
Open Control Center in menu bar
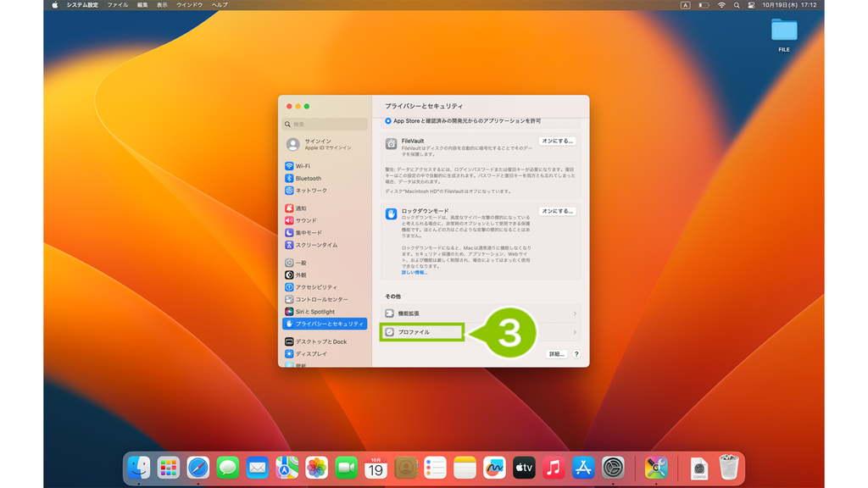pos(751,5)
